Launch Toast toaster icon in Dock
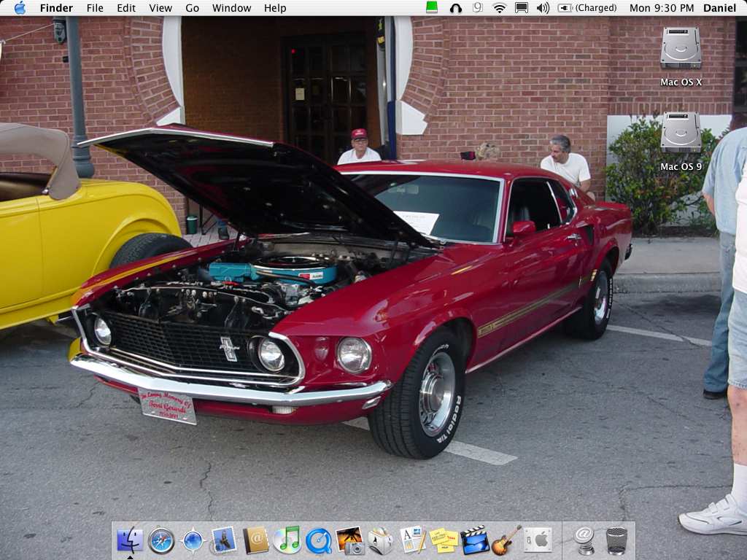 [381, 541]
